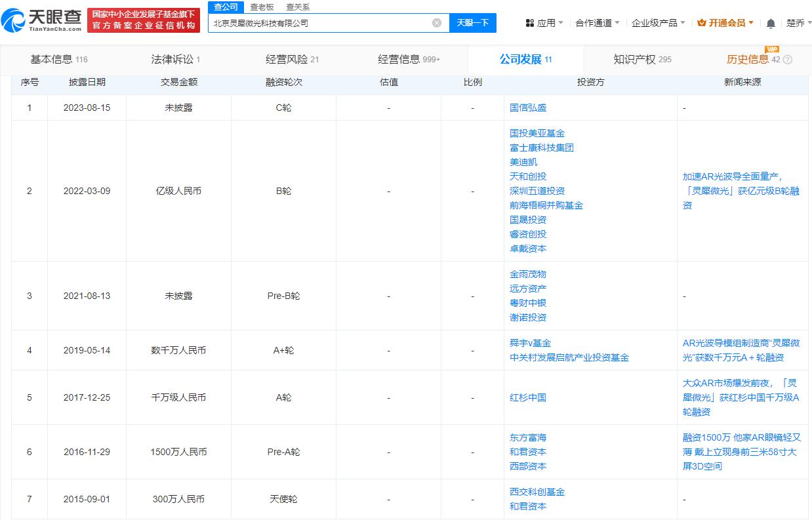
Task: Open the 红杉中国 A轮 news link
Action: pos(741,397)
